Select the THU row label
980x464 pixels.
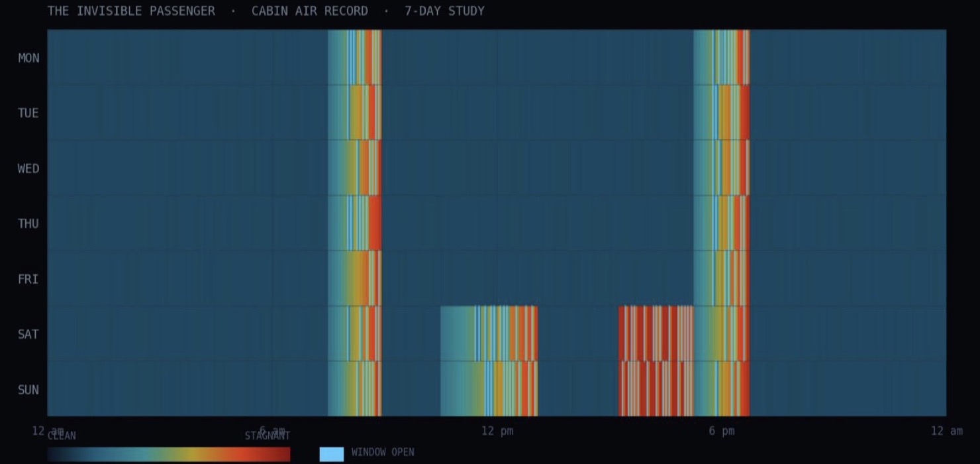click(x=28, y=224)
